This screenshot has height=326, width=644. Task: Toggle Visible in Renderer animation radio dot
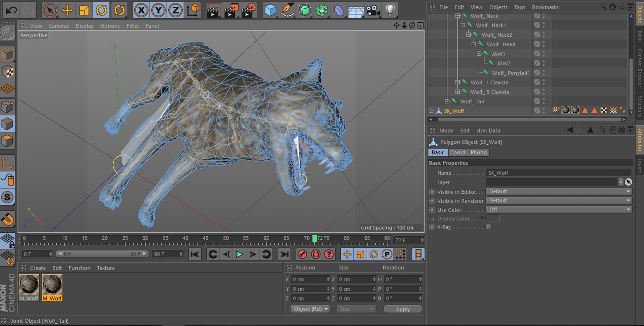coord(432,201)
